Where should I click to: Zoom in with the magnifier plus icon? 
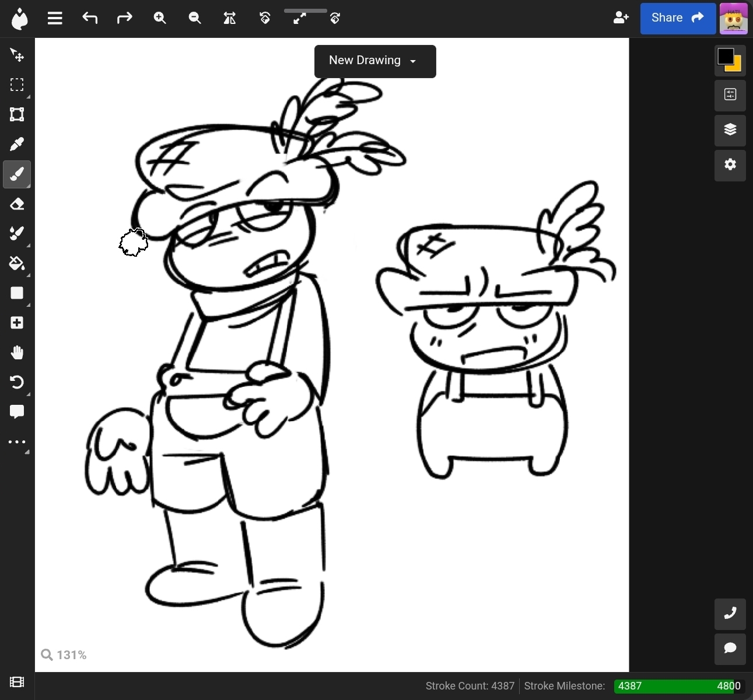(160, 18)
